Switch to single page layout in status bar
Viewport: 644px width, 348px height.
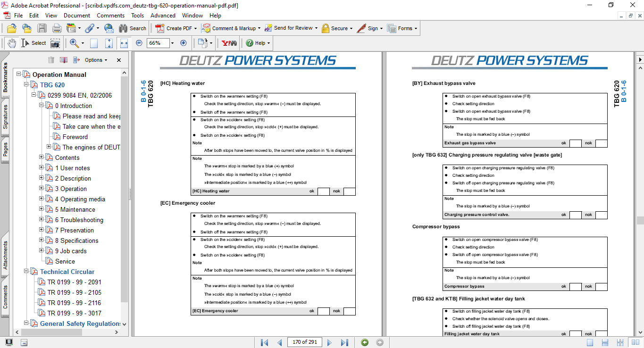[x=590, y=342]
